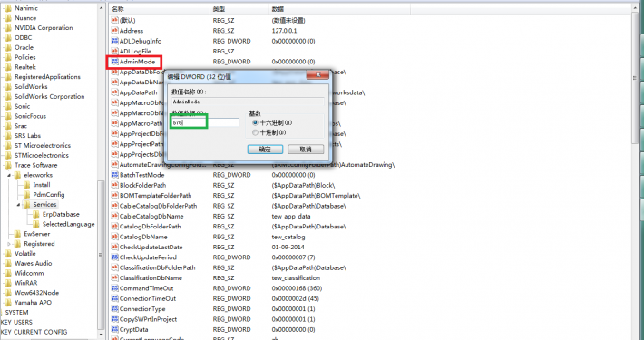Click the Trace Software folder icon
Viewport: 644px width, 340px height.
tap(8, 165)
